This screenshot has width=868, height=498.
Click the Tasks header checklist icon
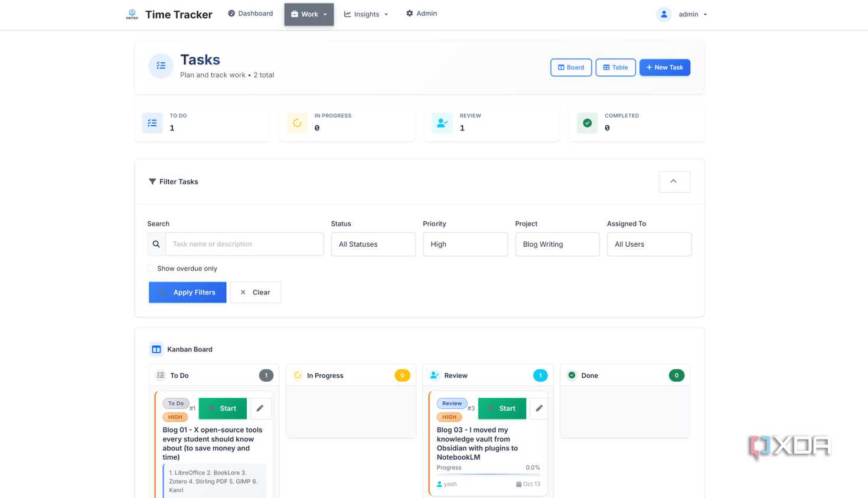(x=161, y=66)
